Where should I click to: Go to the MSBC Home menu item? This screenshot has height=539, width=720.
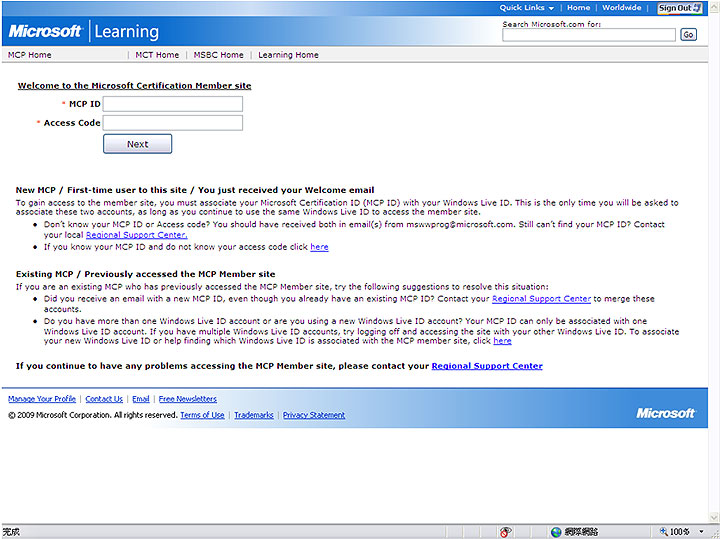(218, 55)
